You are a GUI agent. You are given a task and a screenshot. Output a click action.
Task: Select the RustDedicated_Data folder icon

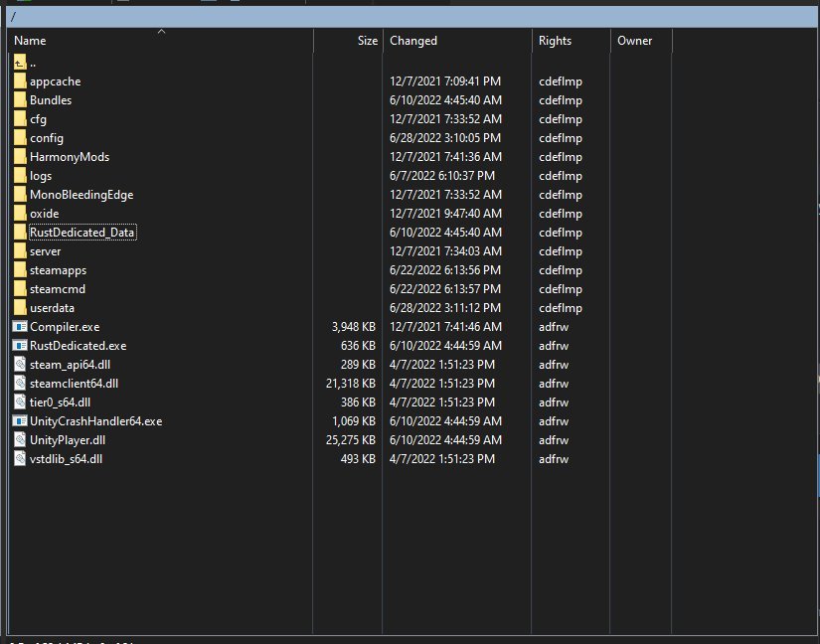20,233
